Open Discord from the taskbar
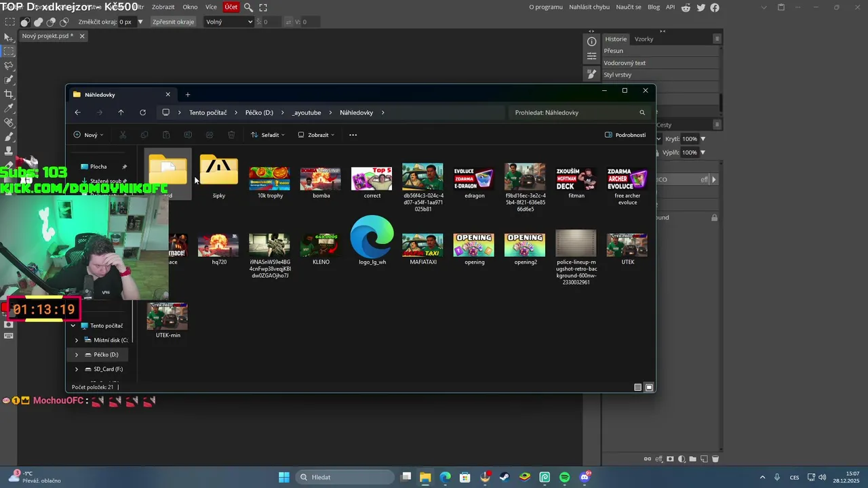The image size is (868, 488). pyautogui.click(x=585, y=477)
